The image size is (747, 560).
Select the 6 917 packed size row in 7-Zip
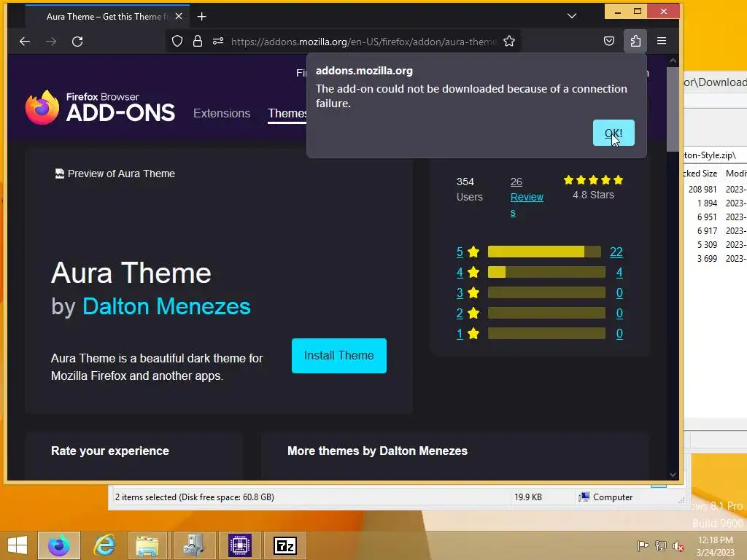pyautogui.click(x=715, y=230)
